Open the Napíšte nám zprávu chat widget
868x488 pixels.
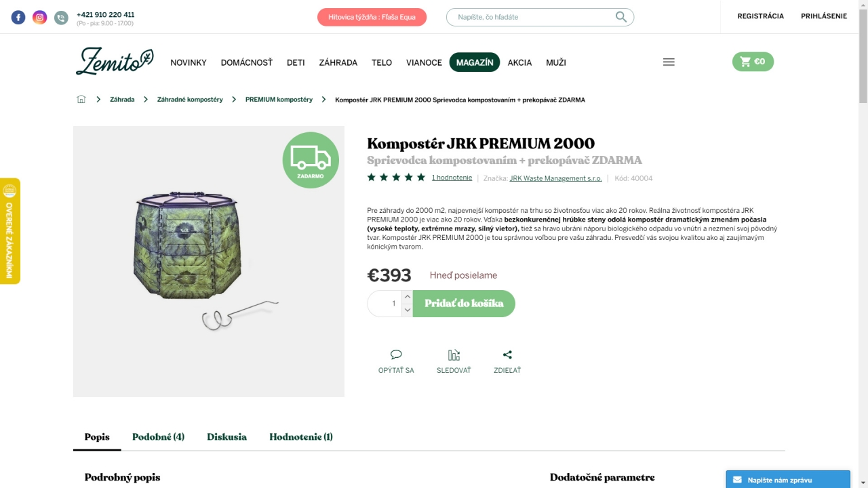788,479
